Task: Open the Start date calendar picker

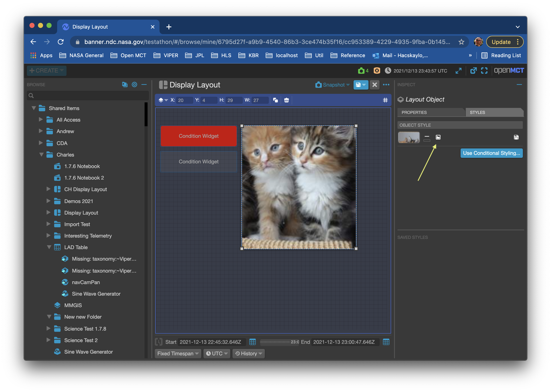Action: tap(252, 342)
